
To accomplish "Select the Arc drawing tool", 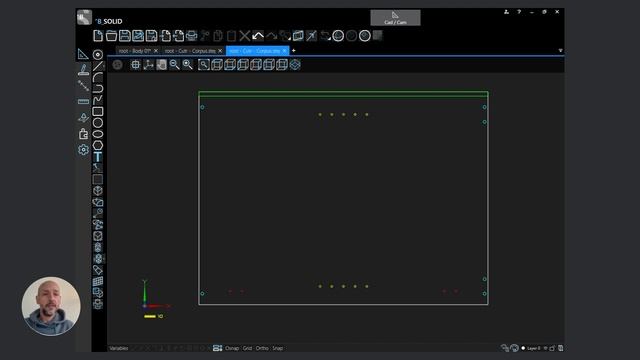I will click(98, 77).
